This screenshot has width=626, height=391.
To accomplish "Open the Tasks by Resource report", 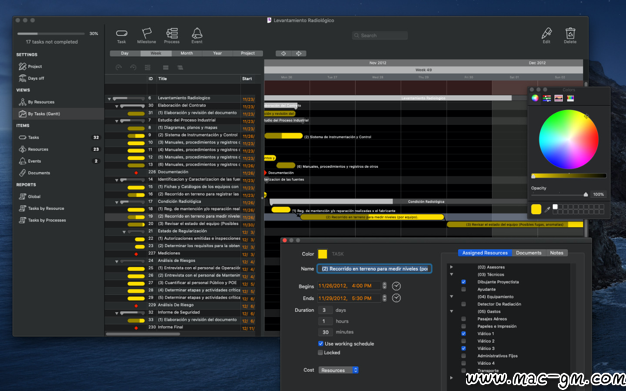I will pyautogui.click(x=42, y=208).
